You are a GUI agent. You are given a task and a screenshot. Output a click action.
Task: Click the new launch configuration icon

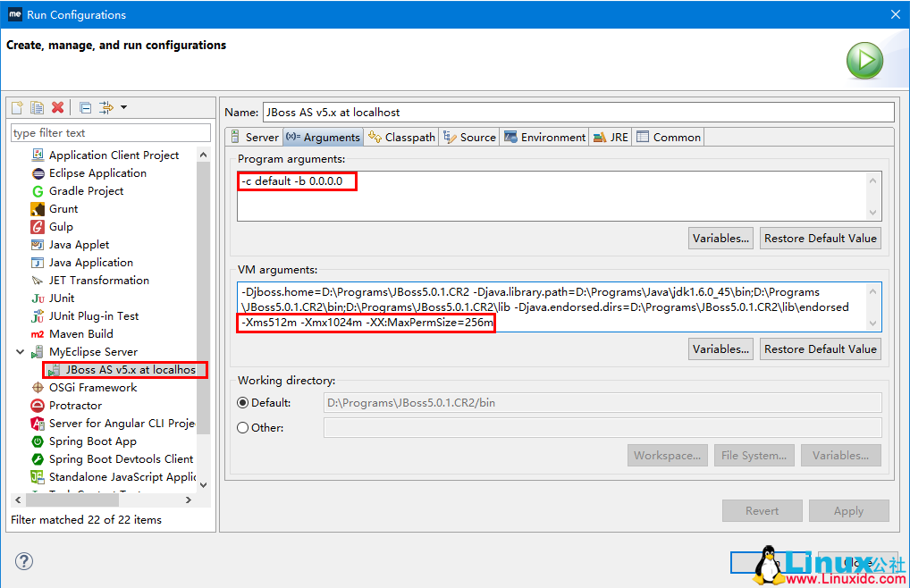[x=17, y=107]
